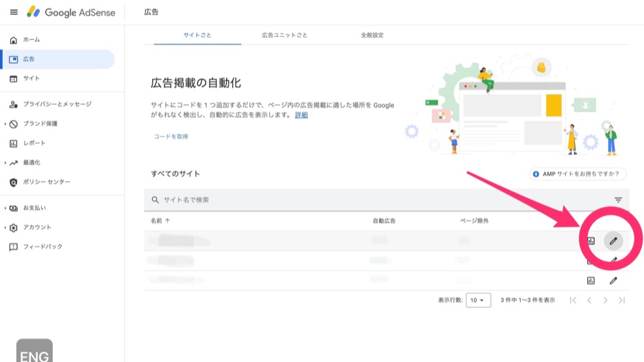The height and width of the screenshot is (362, 644).
Task: Open ポリシー センター in the sidebar
Action: [x=47, y=182]
